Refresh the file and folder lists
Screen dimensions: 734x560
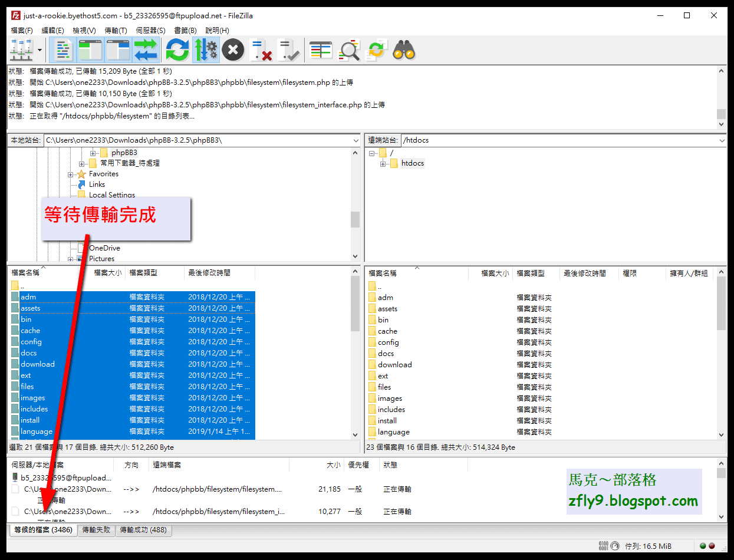[176, 50]
